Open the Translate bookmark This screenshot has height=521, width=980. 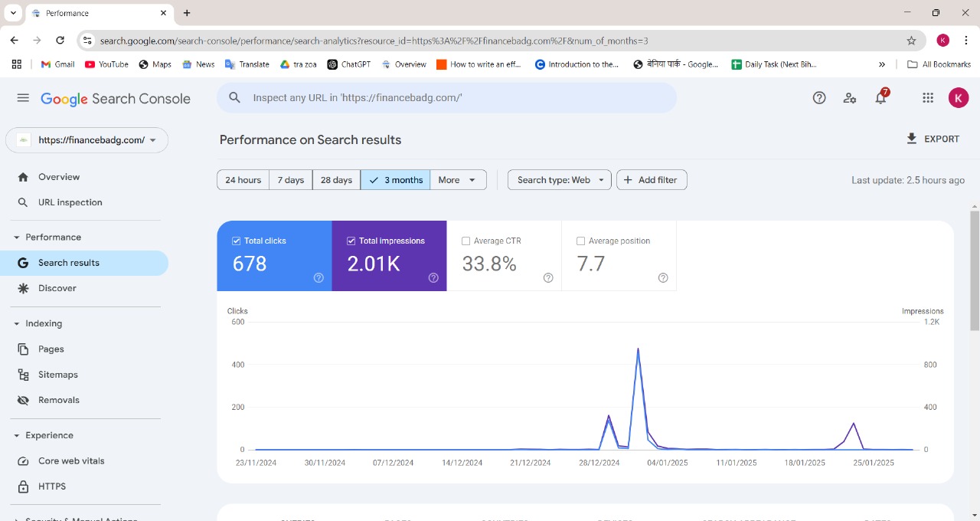point(247,64)
